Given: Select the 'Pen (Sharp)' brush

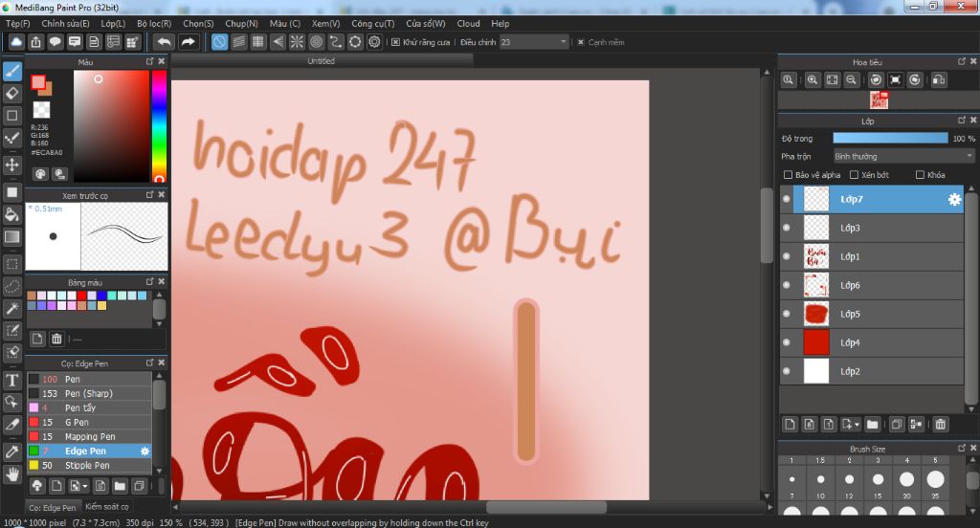Looking at the screenshot, I should 89,394.
